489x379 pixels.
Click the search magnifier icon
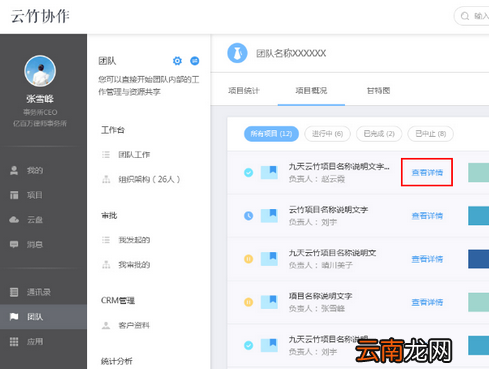click(x=465, y=16)
